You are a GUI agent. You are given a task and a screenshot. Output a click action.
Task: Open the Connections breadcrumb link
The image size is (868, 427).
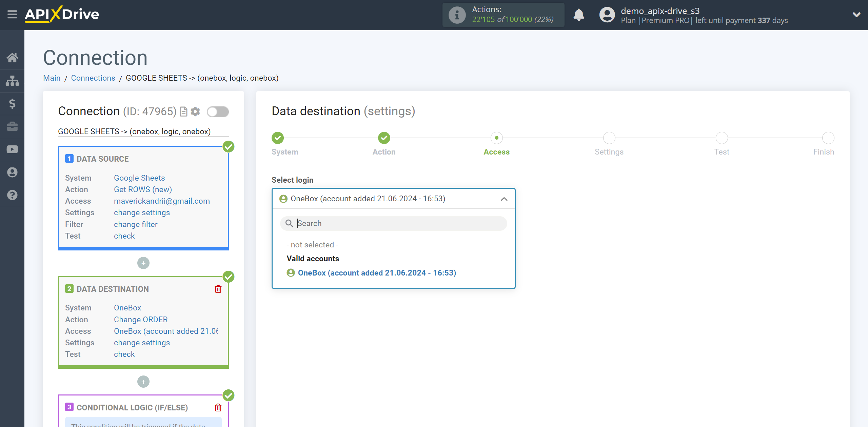point(93,78)
